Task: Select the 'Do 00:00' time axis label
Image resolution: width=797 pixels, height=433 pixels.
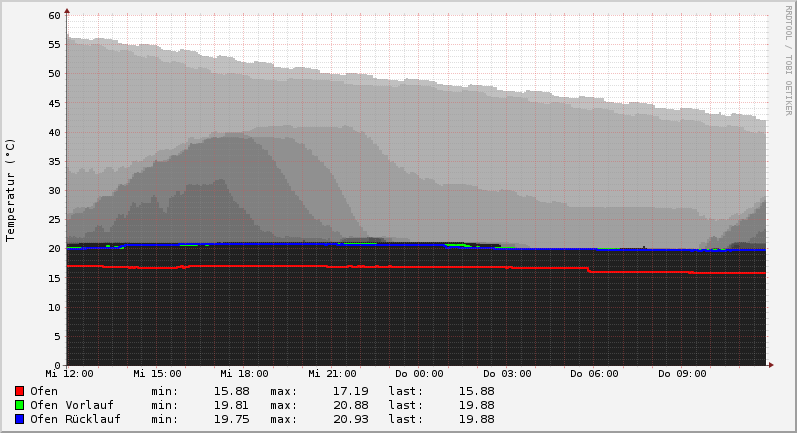Action: click(419, 374)
